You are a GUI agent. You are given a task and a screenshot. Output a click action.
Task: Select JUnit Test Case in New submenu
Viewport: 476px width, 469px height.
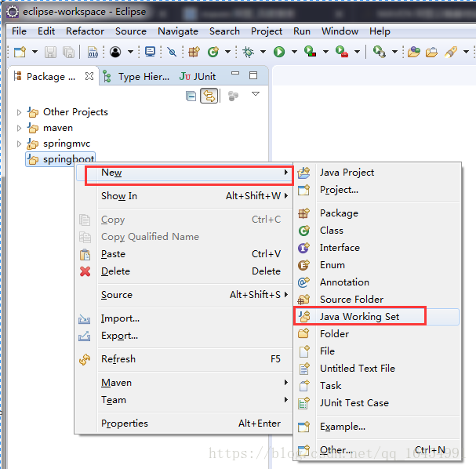376,403
